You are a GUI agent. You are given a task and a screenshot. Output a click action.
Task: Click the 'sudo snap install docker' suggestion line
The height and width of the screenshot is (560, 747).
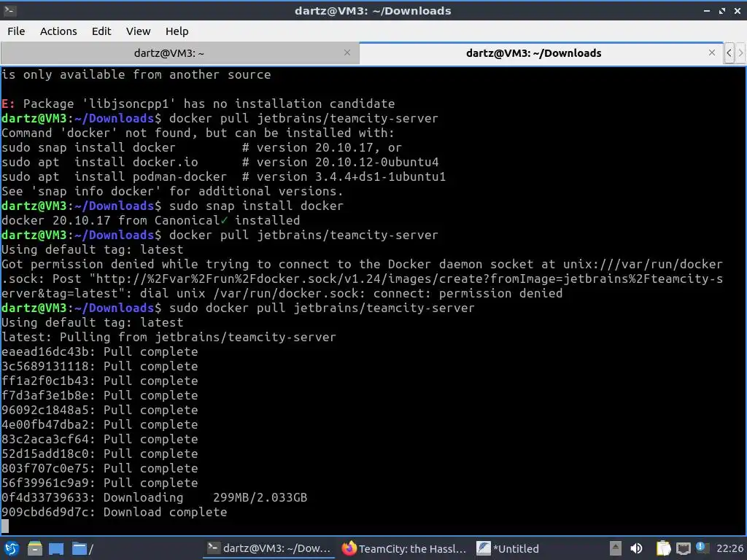[201, 147]
